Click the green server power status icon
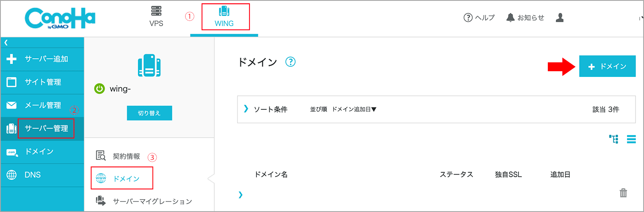644x212 pixels. [99, 89]
